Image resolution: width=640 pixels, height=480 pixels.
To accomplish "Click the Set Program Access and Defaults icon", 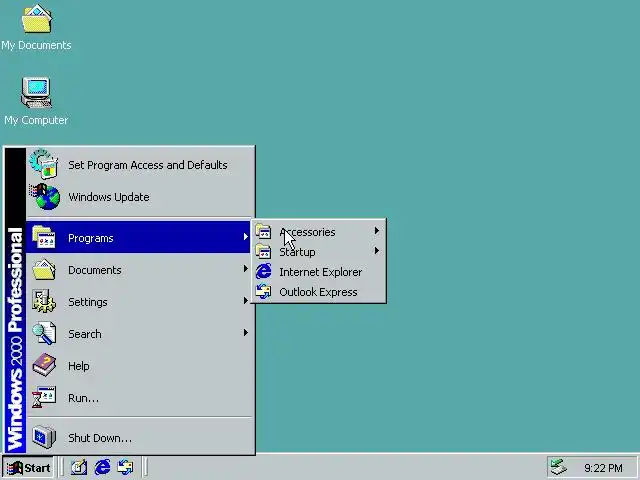I will coord(43,164).
